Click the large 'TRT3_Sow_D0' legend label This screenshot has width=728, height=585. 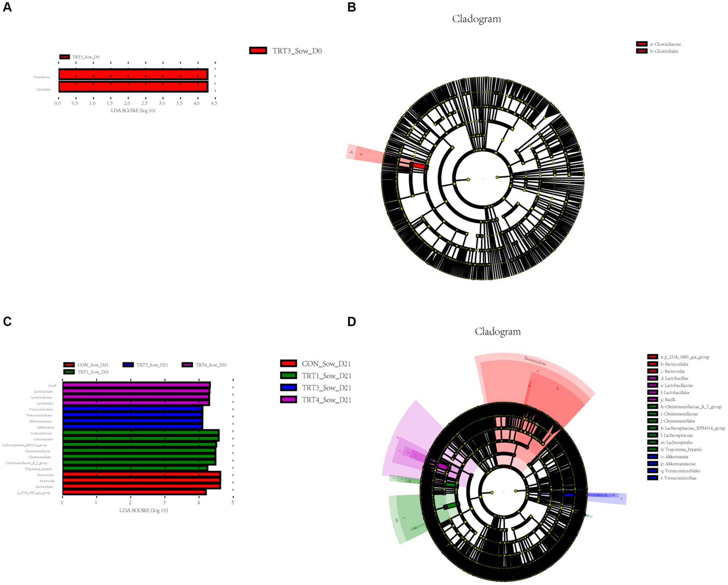click(x=297, y=51)
